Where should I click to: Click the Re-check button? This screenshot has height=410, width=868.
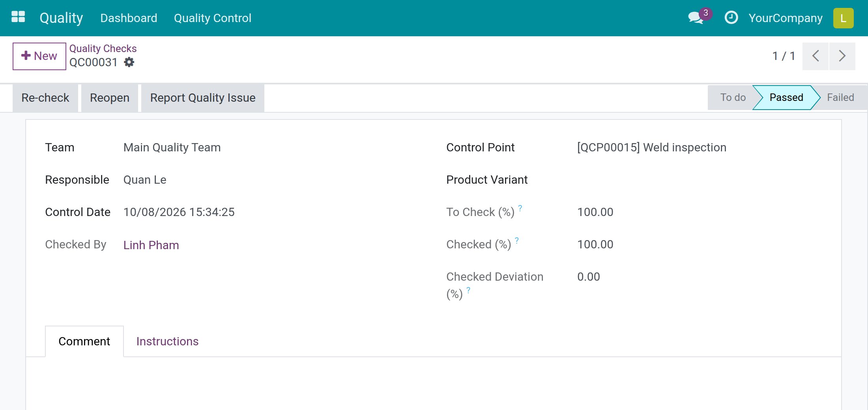[45, 98]
